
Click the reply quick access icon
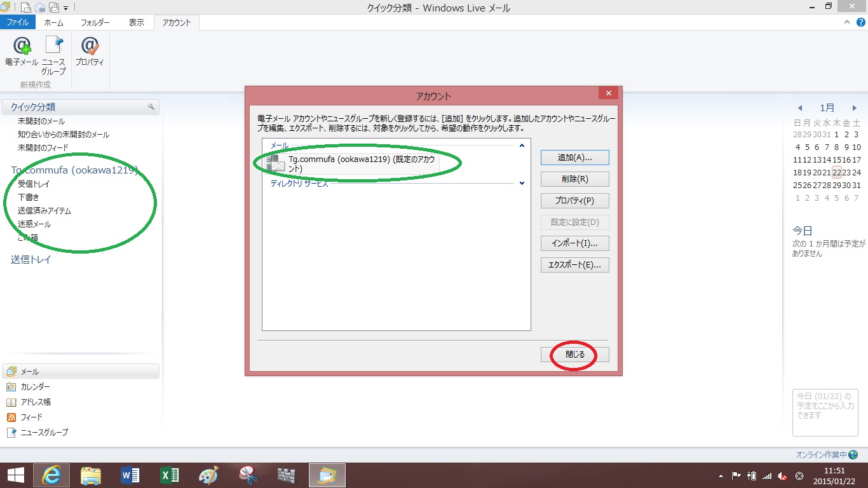tap(40, 8)
